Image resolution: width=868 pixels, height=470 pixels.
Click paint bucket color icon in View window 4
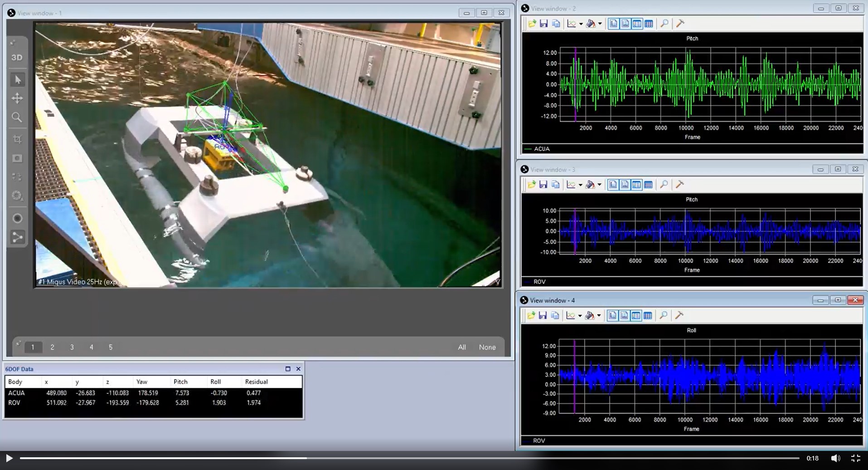click(590, 315)
